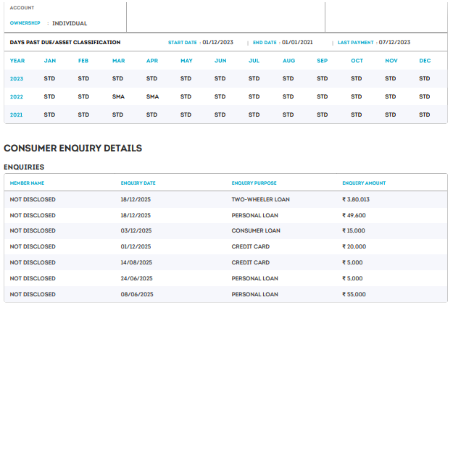Click the DEC month column header
Viewport: 453px width, 476px height.
[x=425, y=61]
